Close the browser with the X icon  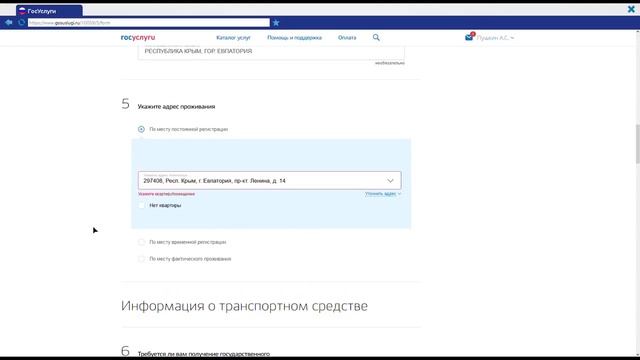click(x=631, y=9)
